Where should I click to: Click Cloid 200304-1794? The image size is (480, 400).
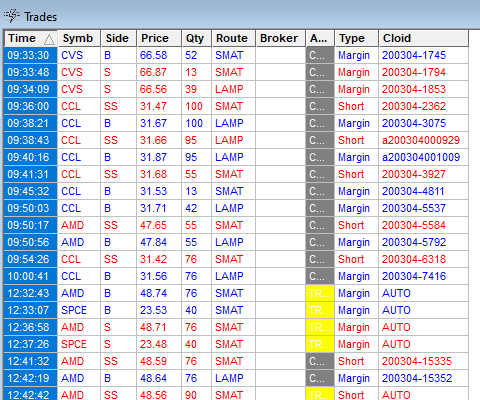click(x=414, y=72)
